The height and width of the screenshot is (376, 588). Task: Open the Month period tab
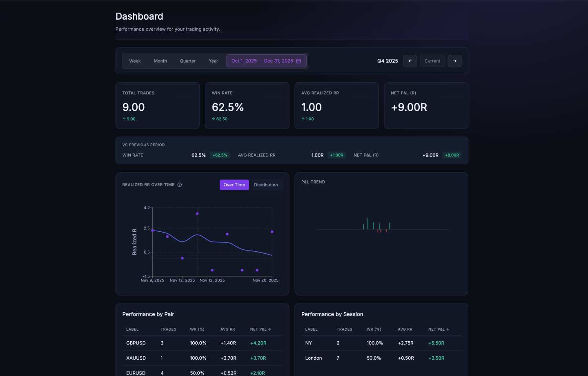tap(160, 60)
